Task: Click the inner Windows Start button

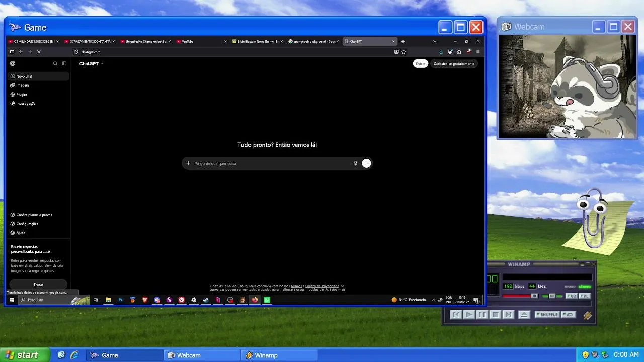Action: [x=12, y=300]
